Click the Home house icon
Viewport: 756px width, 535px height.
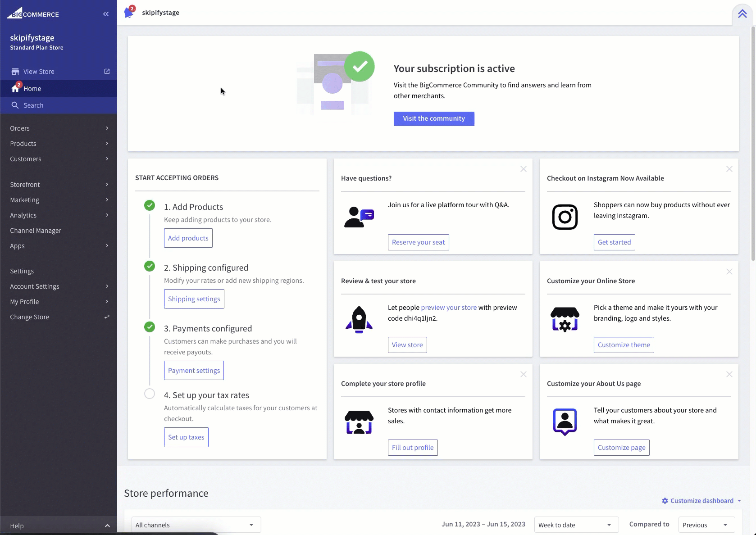[15, 88]
